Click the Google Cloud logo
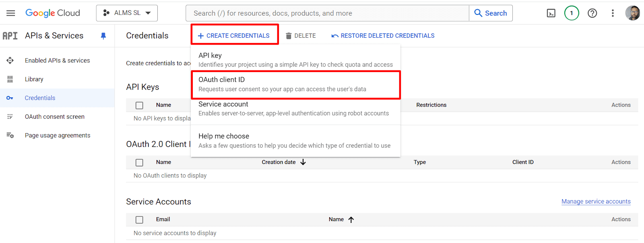The width and height of the screenshot is (644, 243). (x=53, y=13)
